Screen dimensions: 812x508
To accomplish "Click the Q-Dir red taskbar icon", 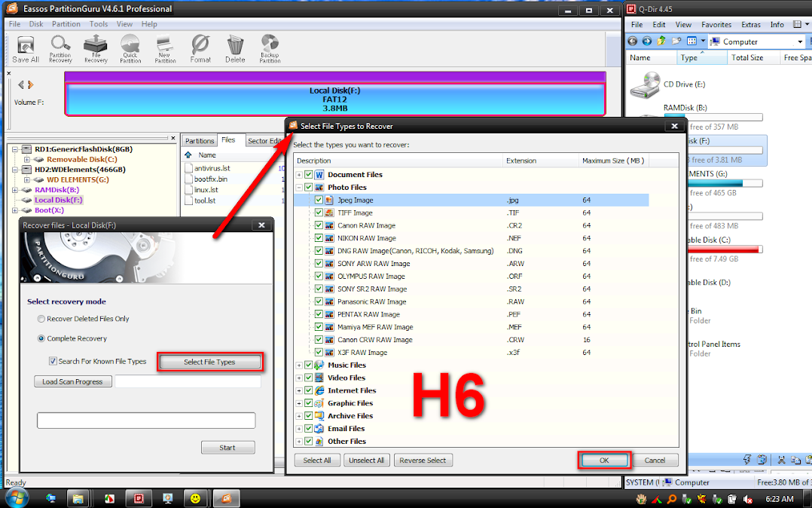I will click(x=139, y=499).
